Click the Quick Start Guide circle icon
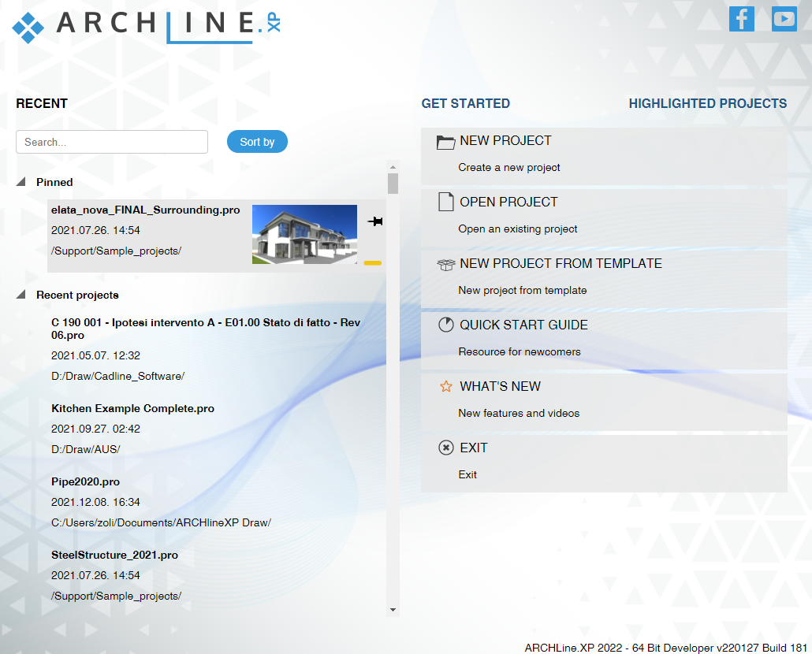 (x=446, y=325)
